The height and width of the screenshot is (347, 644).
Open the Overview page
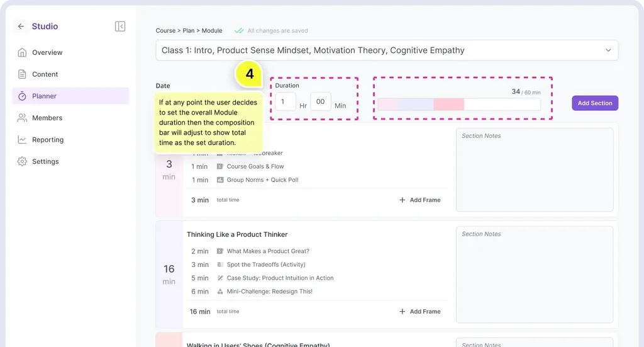coord(70,52)
